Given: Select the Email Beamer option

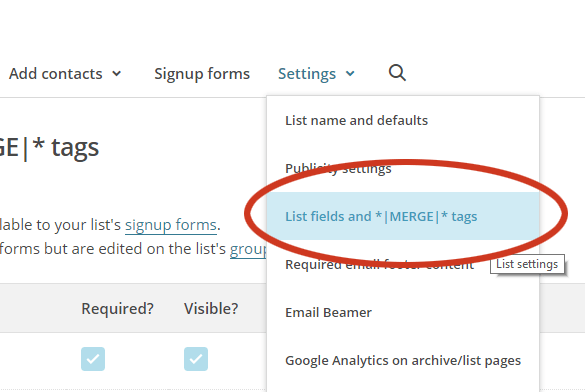Looking at the screenshot, I should (328, 312).
